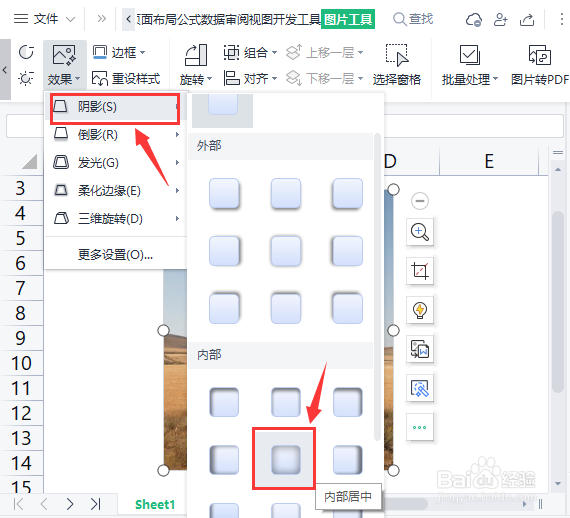This screenshot has width=570, height=518.
Task: Click 上移一层 bring forward
Action: 324,53
